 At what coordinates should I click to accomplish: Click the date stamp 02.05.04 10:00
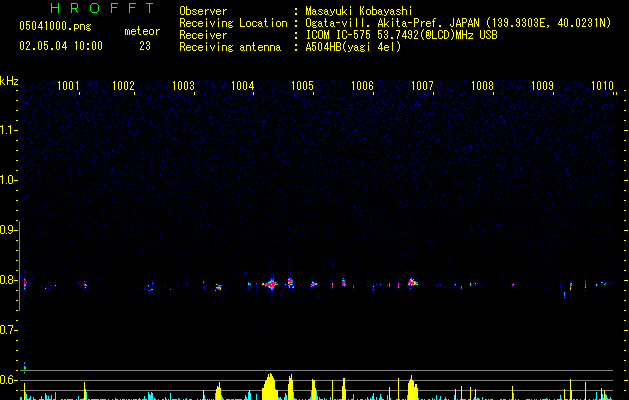(x=61, y=46)
